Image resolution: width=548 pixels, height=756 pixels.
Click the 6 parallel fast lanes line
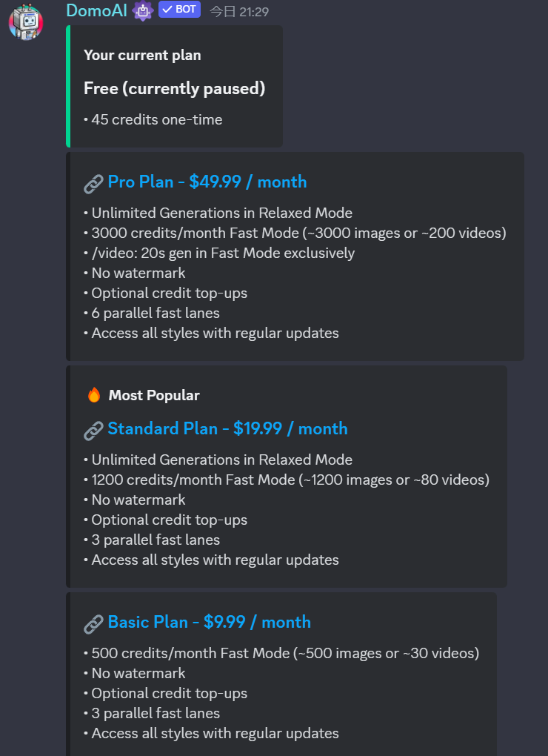[152, 313]
